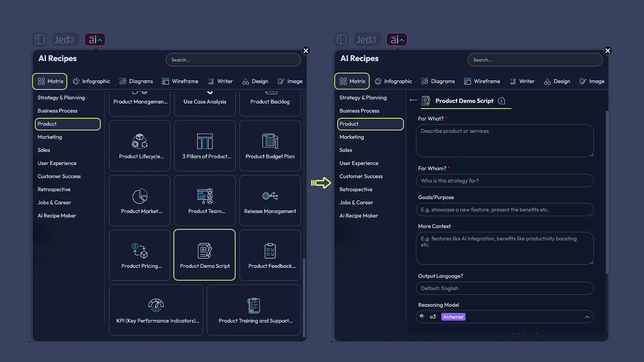This screenshot has width=644, height=362.
Task: Open 3 Pillars of Product recipe icon
Action: pos(205,141)
